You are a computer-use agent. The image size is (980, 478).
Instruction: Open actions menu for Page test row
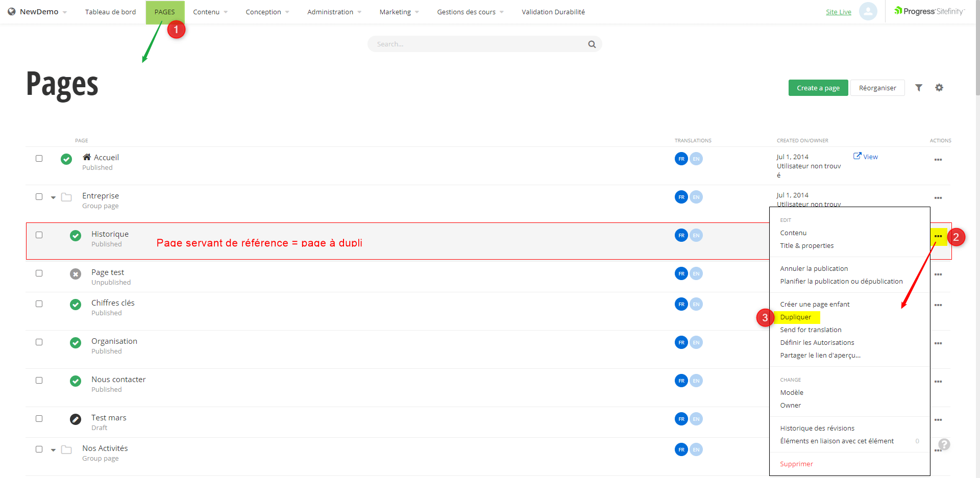[x=938, y=274]
